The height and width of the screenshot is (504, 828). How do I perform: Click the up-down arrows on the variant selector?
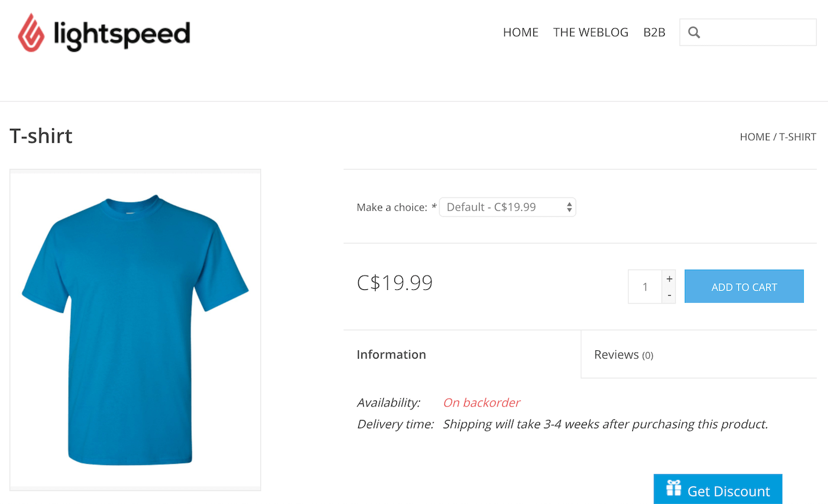click(x=568, y=206)
